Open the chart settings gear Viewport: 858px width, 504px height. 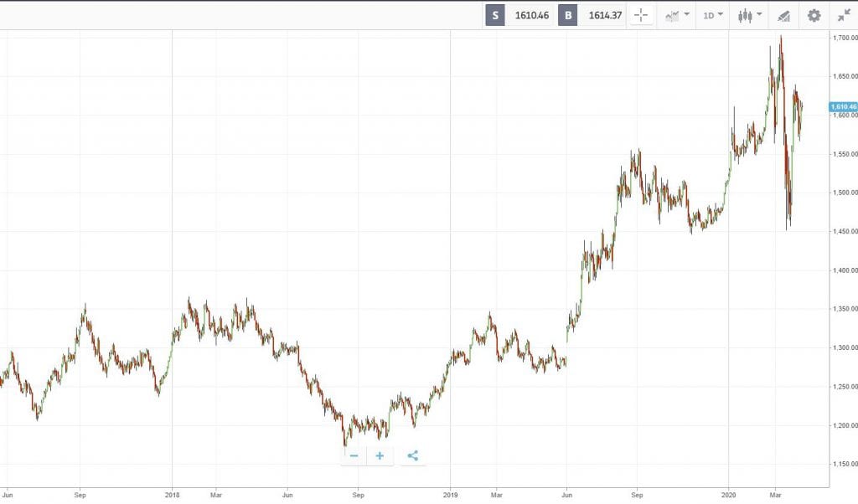point(812,14)
